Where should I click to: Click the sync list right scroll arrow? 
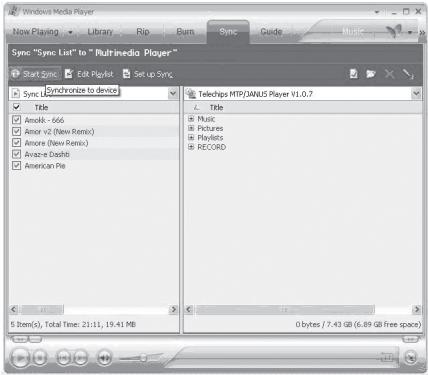point(173,309)
